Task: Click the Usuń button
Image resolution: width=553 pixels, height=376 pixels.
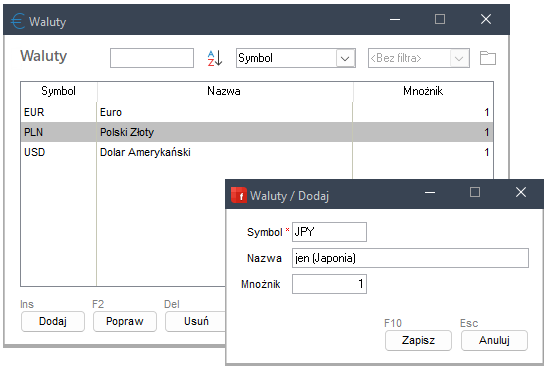Action: (196, 321)
